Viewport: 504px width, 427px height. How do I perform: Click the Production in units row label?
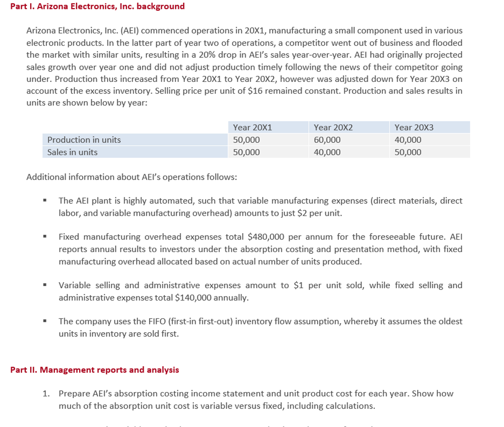[x=85, y=140]
